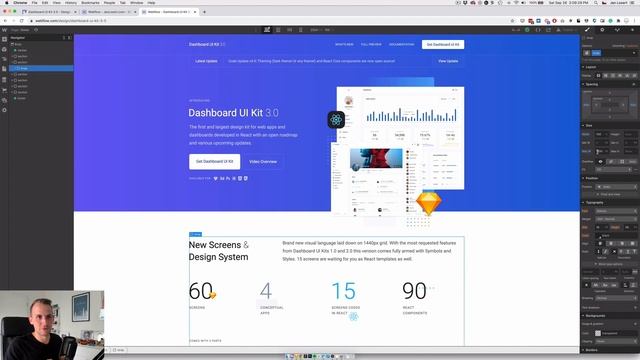
Task: Select the tablet breakpoint icon
Action: [x=278, y=30]
